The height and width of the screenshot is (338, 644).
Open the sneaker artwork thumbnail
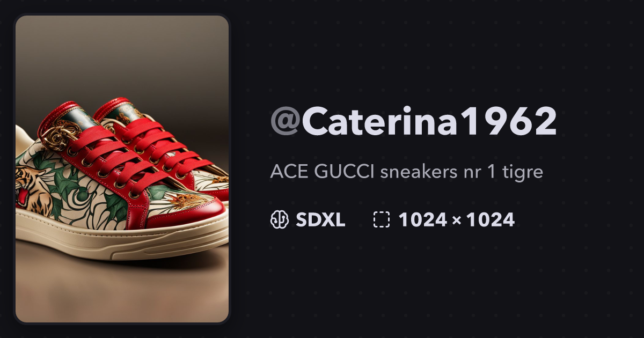click(x=122, y=169)
